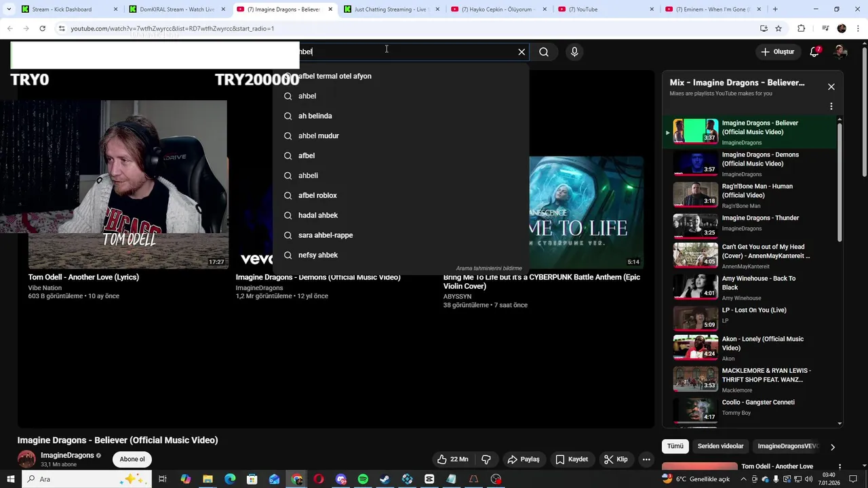
Task: Choose suggestion 'afbel'
Action: tap(401, 156)
